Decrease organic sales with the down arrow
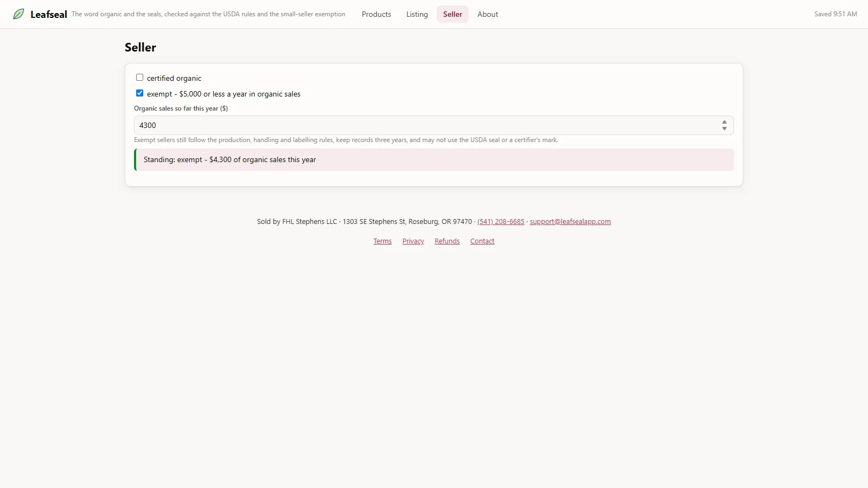Viewport: 868px width, 488px height. (724, 129)
